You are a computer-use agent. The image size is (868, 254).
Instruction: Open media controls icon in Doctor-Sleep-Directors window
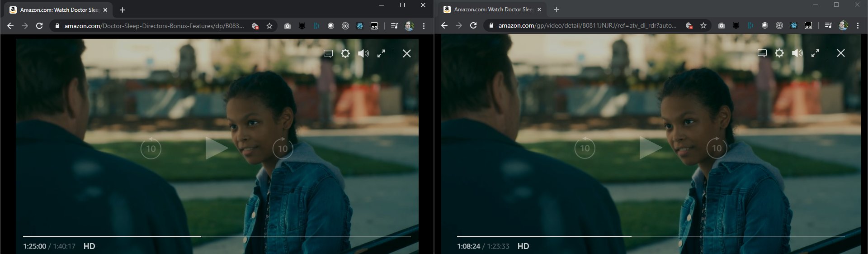pyautogui.click(x=394, y=26)
